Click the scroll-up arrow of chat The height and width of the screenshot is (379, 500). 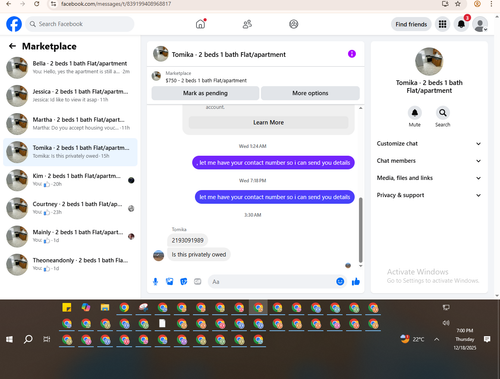pyautogui.click(x=360, y=108)
